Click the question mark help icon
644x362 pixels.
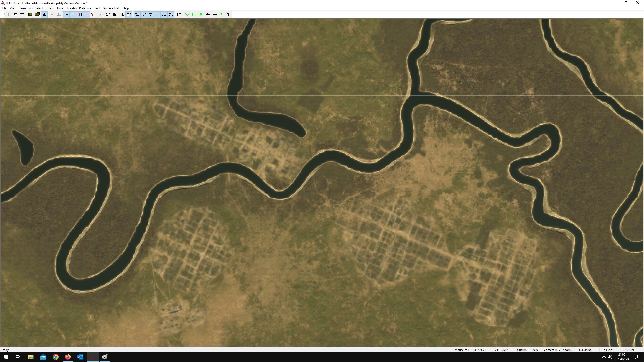[x=228, y=14]
